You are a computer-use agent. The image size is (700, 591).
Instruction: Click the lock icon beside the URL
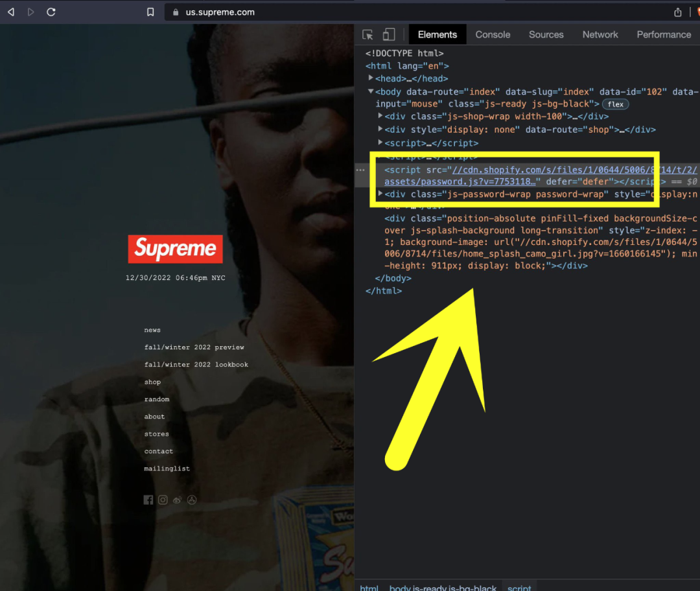click(176, 12)
